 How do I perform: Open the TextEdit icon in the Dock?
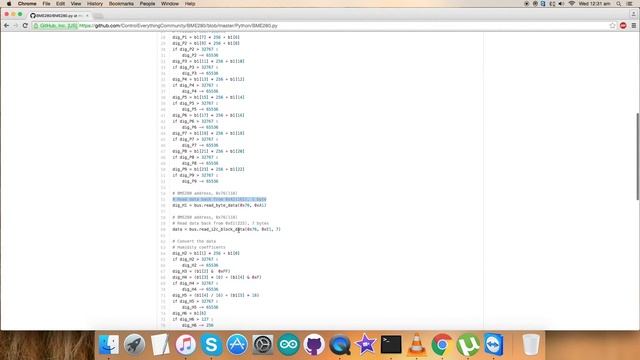pyautogui.click(x=160, y=345)
